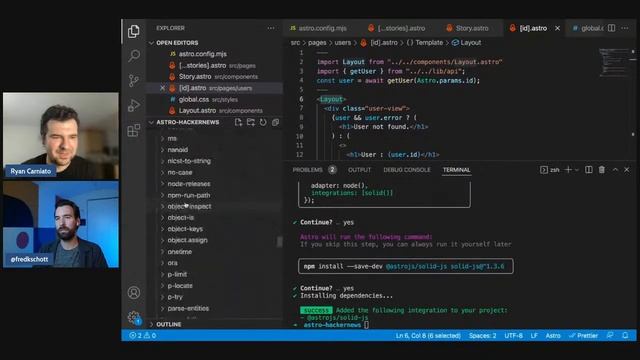640x360 pixels.
Task: Change indentation via Spaces: 2
Action: 482,336
